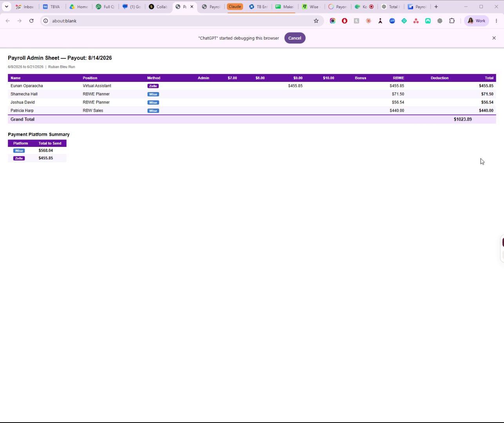Select the Virtual Assistant position text
This screenshot has height=423, width=504.
(x=97, y=86)
